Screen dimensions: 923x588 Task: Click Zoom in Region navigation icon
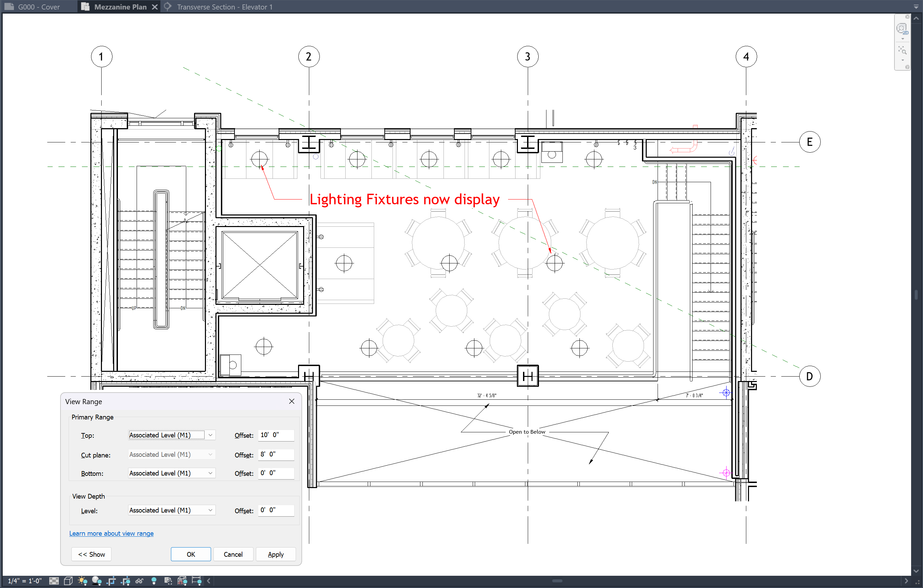[x=902, y=50]
